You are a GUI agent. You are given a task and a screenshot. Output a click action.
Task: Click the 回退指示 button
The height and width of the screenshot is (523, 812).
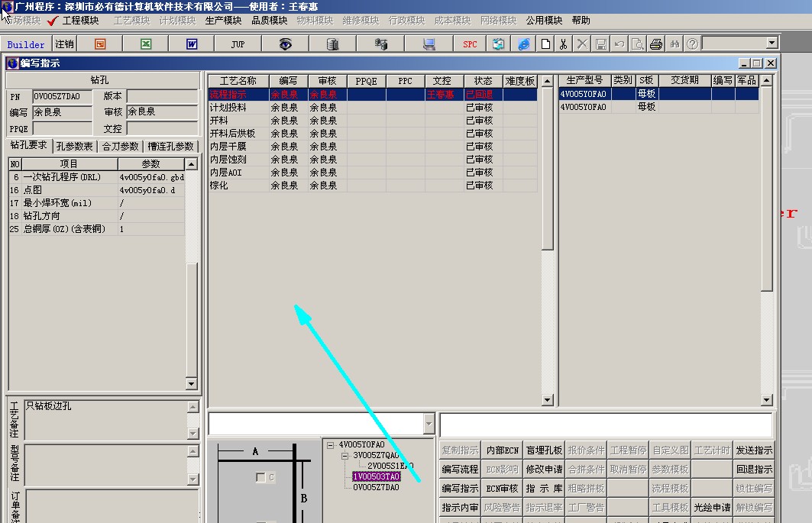click(x=754, y=470)
